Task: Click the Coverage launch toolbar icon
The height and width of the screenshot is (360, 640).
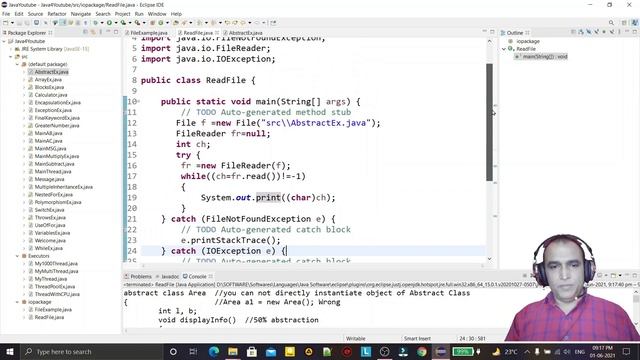Action: (123, 23)
